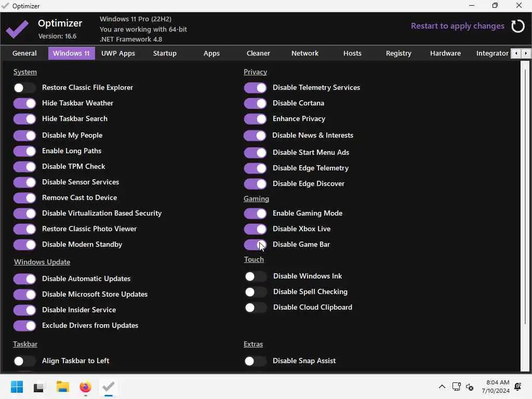Toggle Restore Classic Photo Viewer

24,229
